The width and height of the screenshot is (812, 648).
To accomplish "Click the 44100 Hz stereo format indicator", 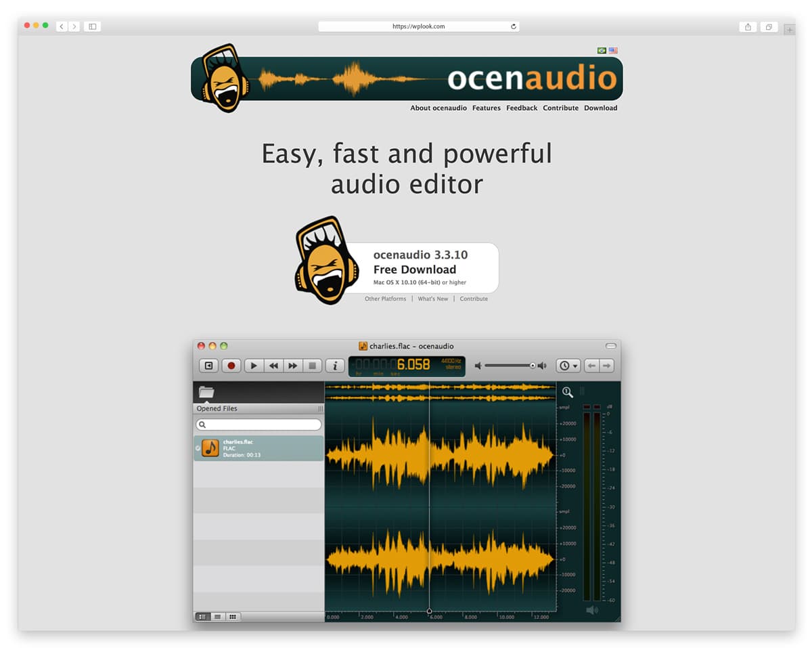I will pos(451,364).
